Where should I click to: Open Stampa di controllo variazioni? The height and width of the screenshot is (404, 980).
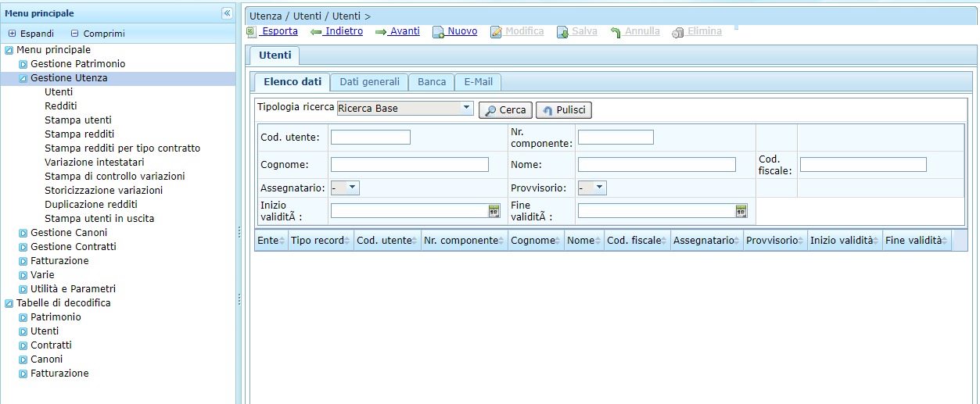coord(115,177)
